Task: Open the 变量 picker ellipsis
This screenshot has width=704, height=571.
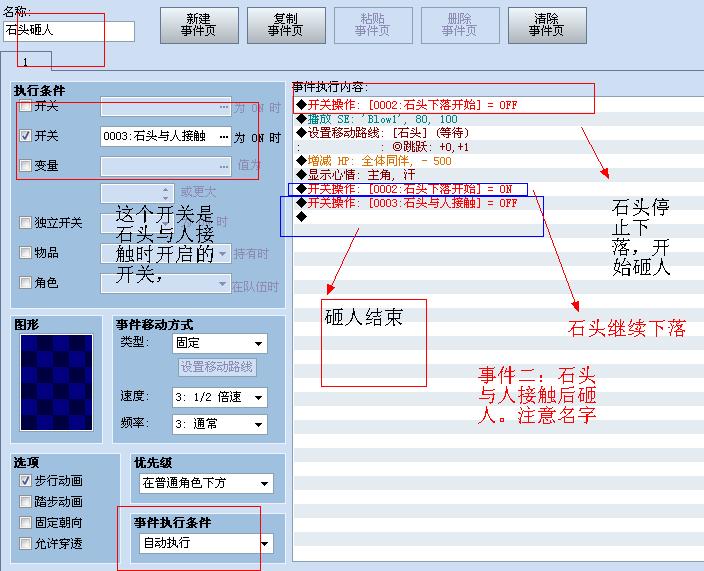Action: (224, 166)
